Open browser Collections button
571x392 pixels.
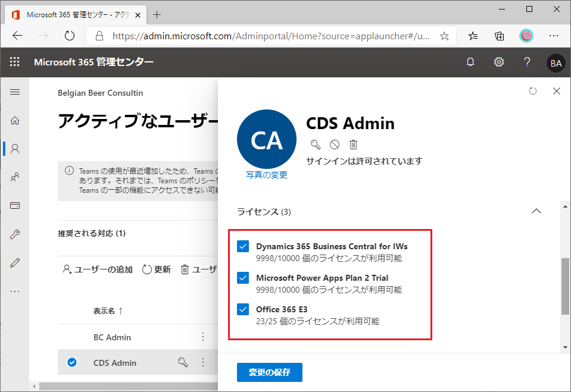click(x=500, y=36)
